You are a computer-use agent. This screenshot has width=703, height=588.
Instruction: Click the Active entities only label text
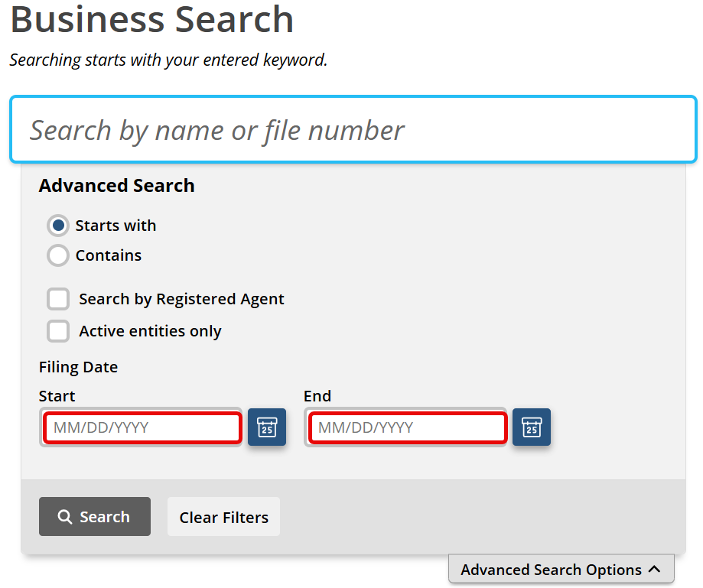(x=150, y=331)
